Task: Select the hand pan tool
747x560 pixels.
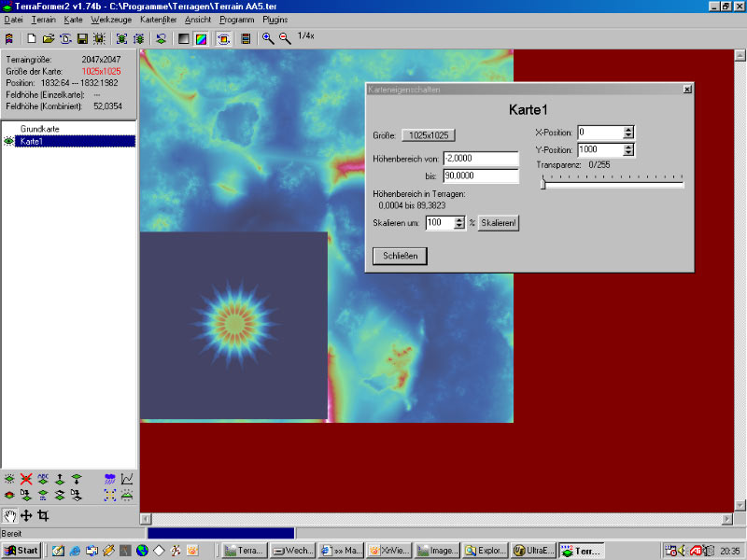Action: pyautogui.click(x=10, y=515)
